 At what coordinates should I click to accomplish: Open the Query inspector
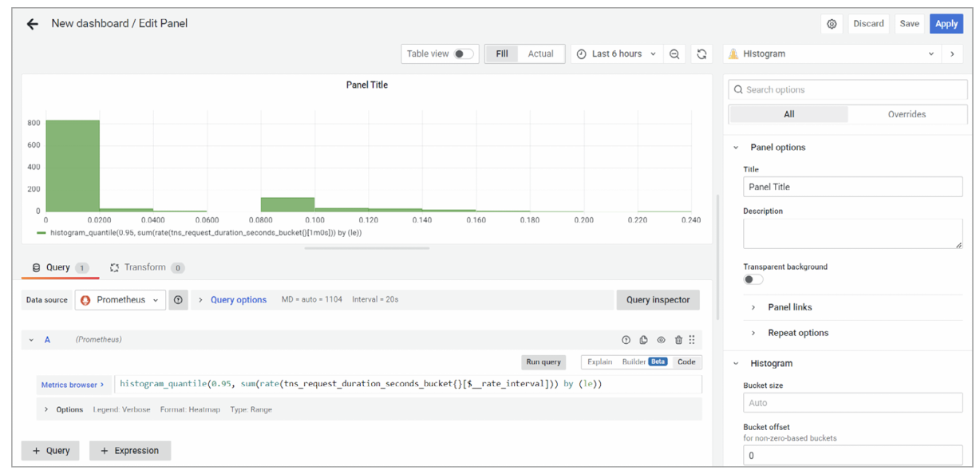[658, 300]
